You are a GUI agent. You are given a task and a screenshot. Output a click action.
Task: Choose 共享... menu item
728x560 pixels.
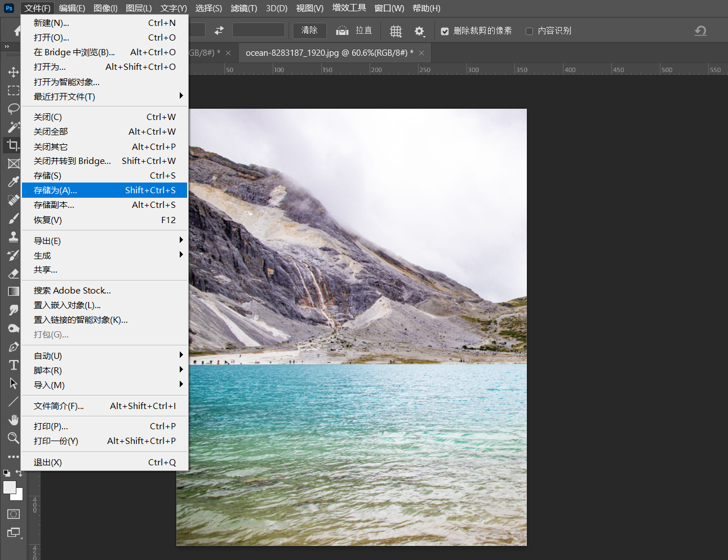104,270
